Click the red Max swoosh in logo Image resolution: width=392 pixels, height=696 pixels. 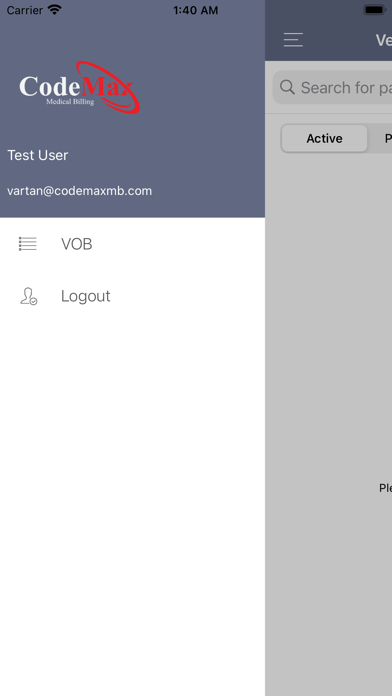(108, 87)
